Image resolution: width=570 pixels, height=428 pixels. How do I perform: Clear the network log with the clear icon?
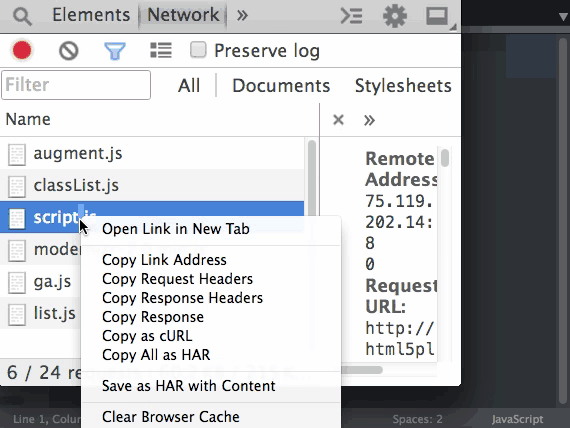(69, 51)
